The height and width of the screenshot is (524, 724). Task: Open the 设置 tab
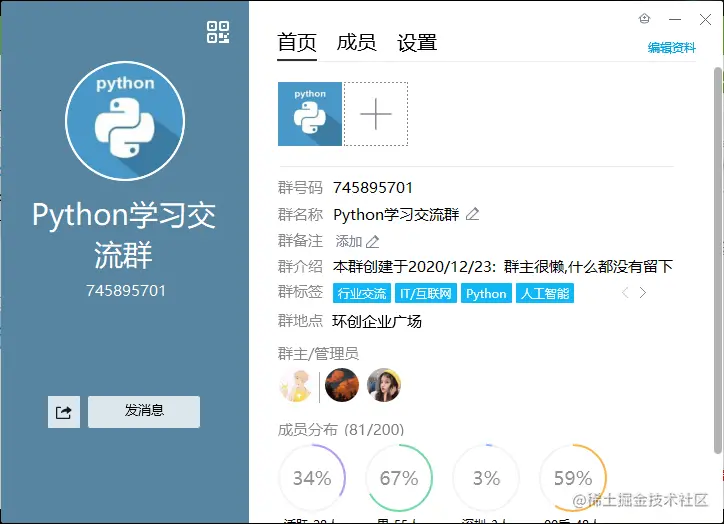coord(417,43)
